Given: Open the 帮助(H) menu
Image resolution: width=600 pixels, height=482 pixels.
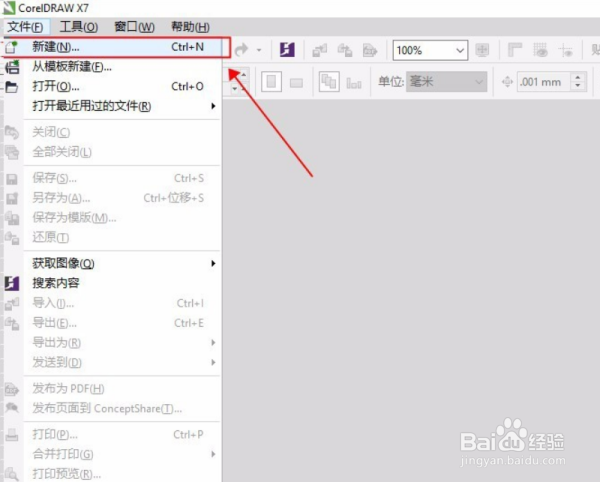Looking at the screenshot, I should (x=190, y=27).
